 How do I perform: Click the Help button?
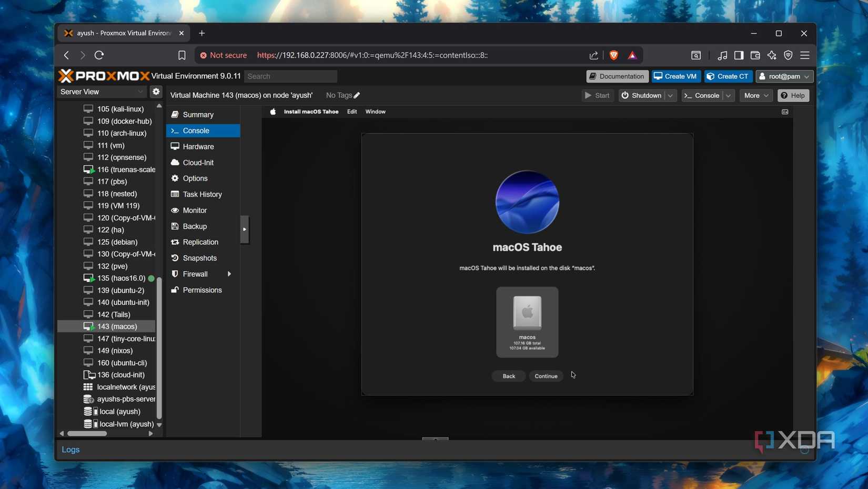(793, 96)
